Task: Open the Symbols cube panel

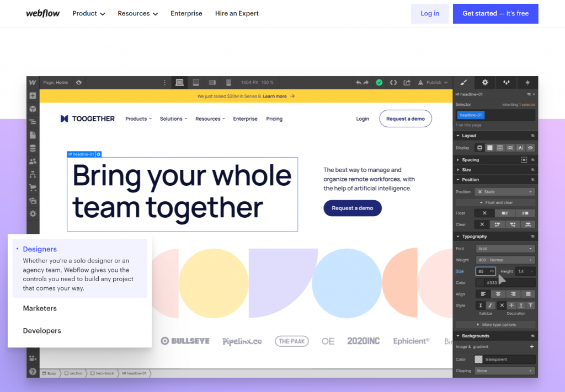Action: tap(33, 109)
